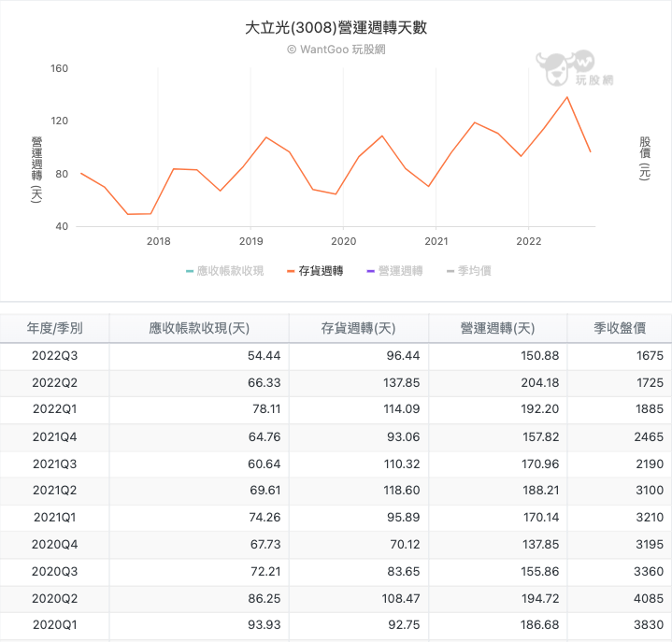
Task: Click the WantGoo 玩股網 bull logo watermark
Action: click(574, 67)
